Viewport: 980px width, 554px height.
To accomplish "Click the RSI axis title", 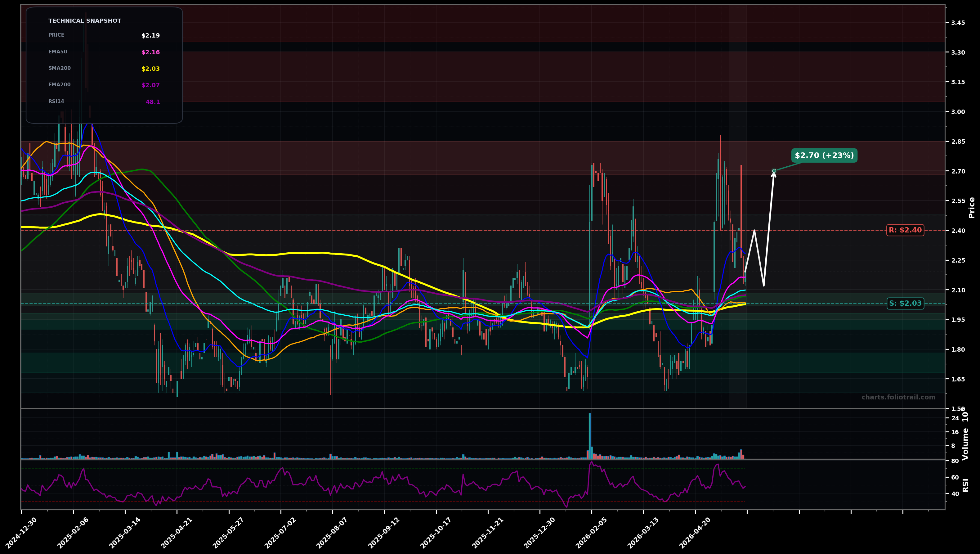I will click(965, 485).
